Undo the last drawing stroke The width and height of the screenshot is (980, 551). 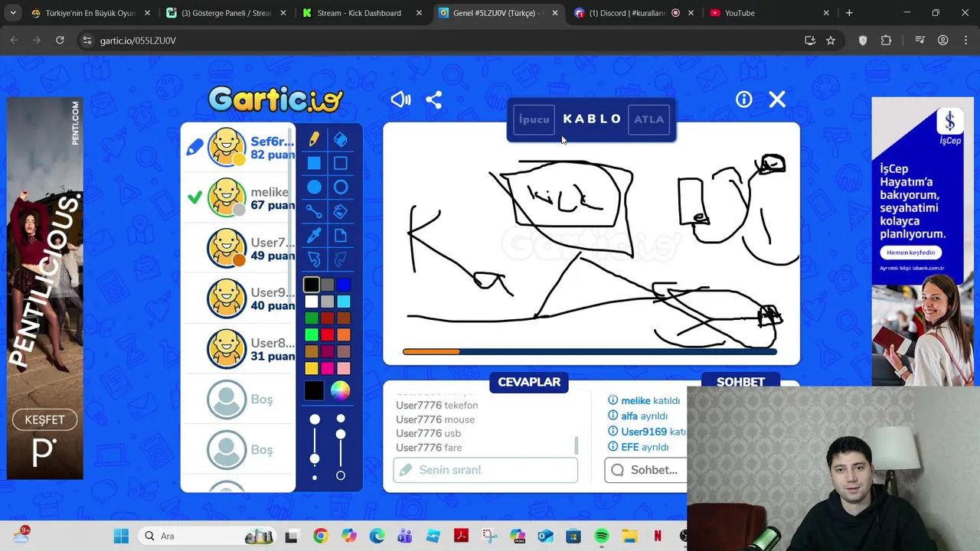314,259
